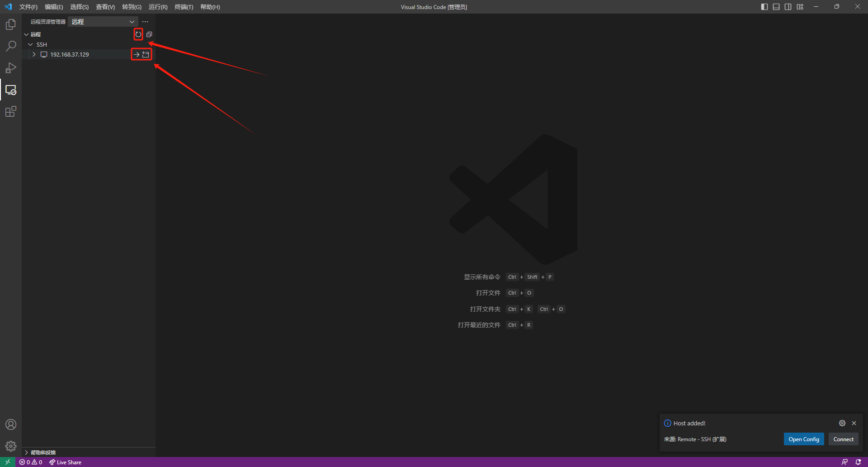Open the 文件(F) menu
Image resolution: width=868 pixels, height=467 pixels.
tap(28, 7)
